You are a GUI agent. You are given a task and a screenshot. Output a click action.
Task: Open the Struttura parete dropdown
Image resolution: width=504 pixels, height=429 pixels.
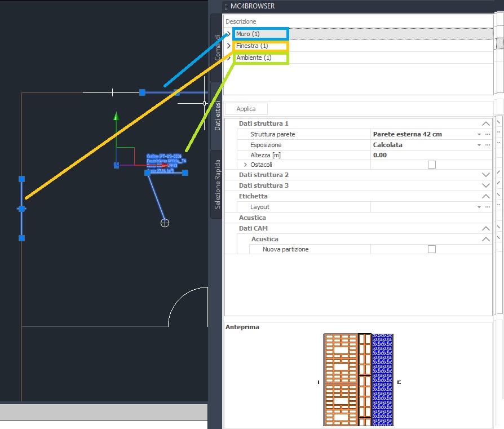(x=479, y=134)
